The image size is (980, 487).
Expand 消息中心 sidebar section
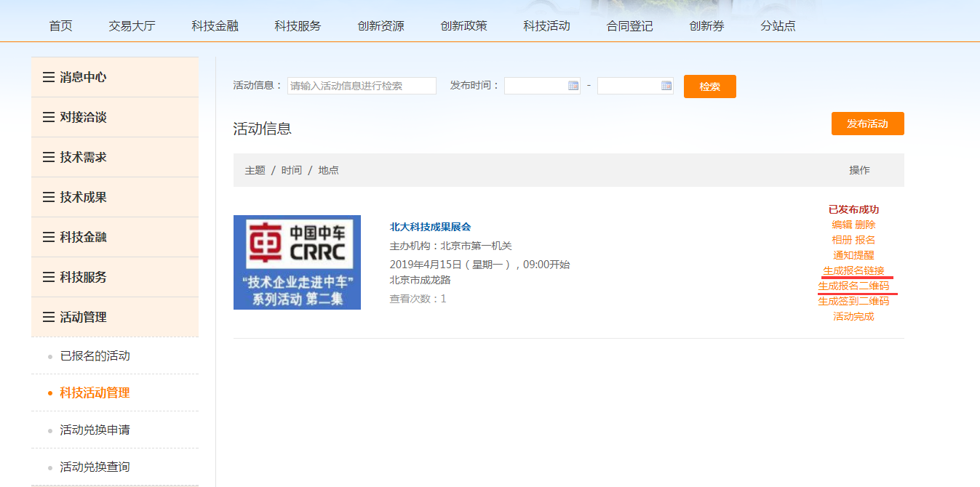[x=115, y=77]
